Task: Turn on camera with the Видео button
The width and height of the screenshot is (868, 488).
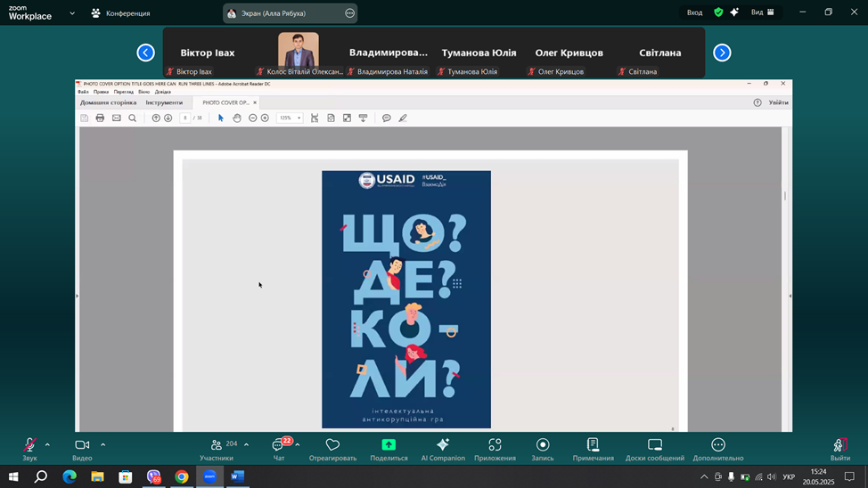Action: pos(82,446)
